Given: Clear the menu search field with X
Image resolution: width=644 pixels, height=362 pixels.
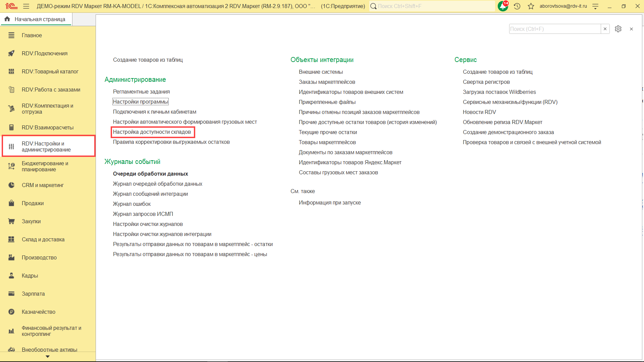Looking at the screenshot, I should [605, 29].
